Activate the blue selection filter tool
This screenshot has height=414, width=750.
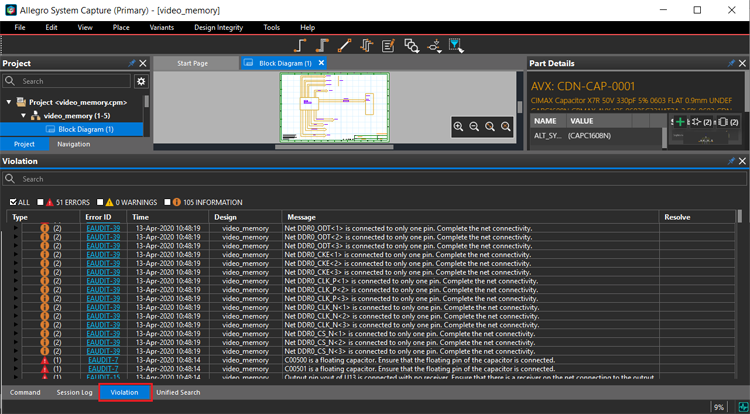tap(455, 45)
